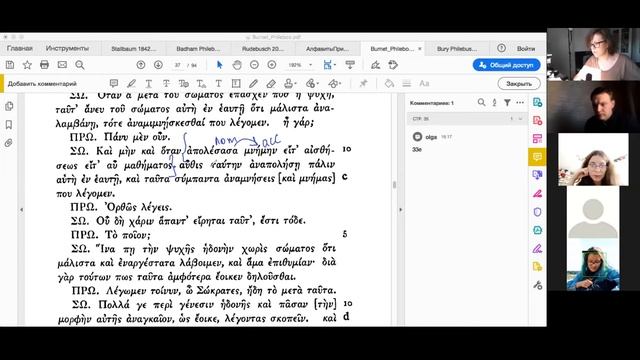Image resolution: width=640 pixels, height=360 pixels.
Task: Select the add text comment tool
Action: click(218, 84)
